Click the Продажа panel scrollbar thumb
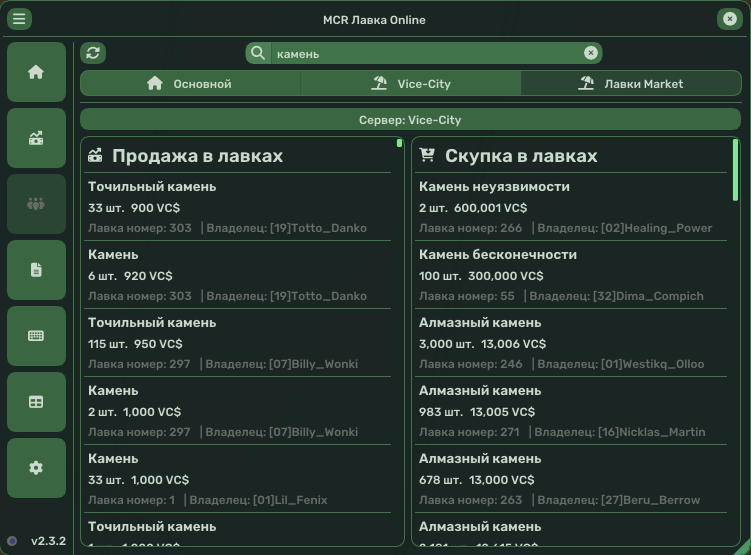The width and height of the screenshot is (751, 555). tap(399, 143)
